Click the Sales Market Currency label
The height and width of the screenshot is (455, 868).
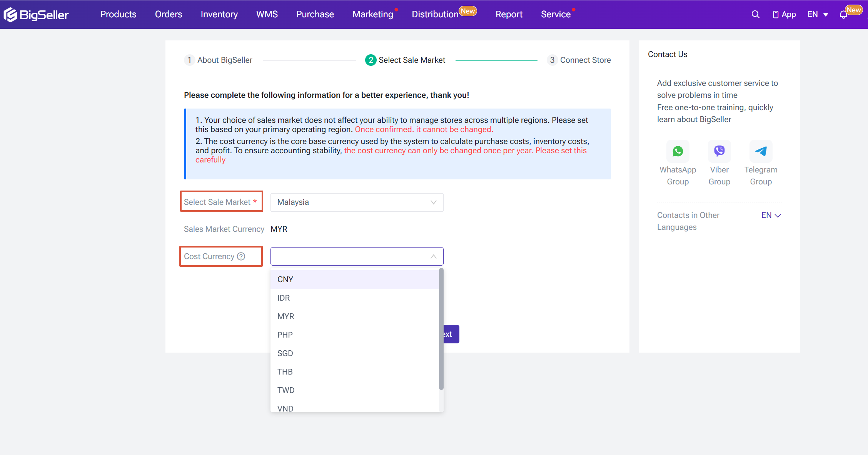click(x=224, y=229)
